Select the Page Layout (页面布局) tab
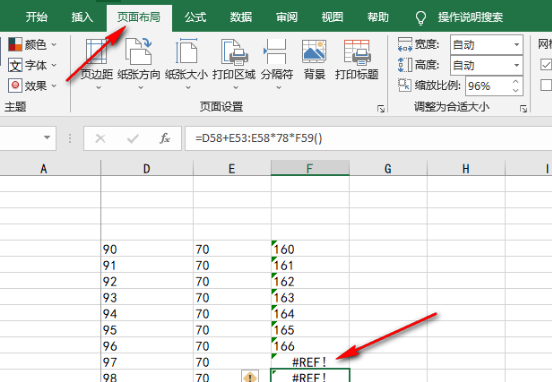Image resolution: width=552 pixels, height=382 pixels. 139,17
